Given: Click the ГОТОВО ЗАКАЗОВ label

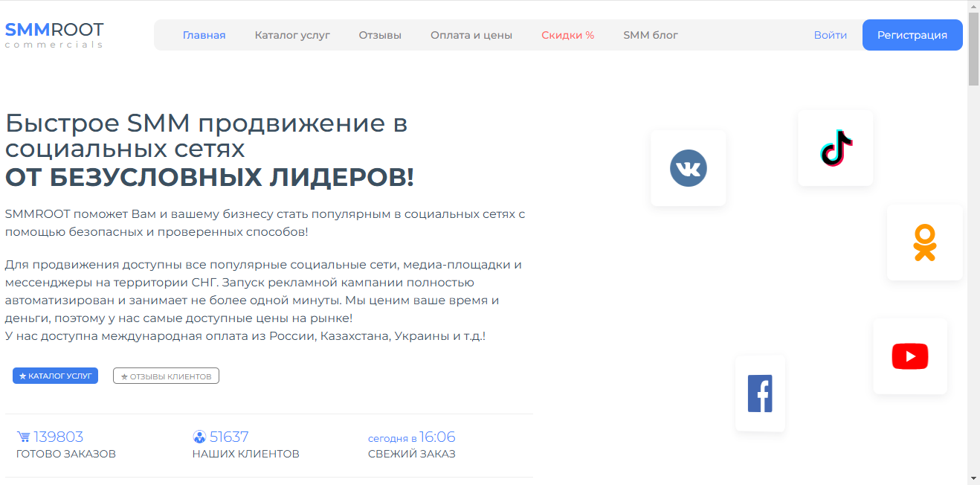Looking at the screenshot, I should [x=66, y=454].
